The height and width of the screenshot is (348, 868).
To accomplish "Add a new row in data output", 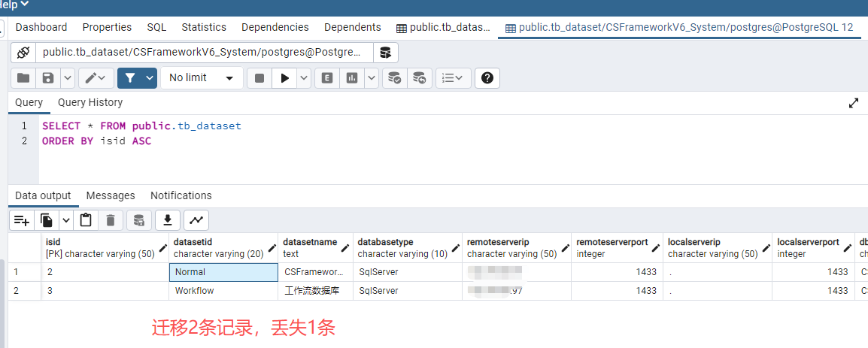I will click(22, 220).
